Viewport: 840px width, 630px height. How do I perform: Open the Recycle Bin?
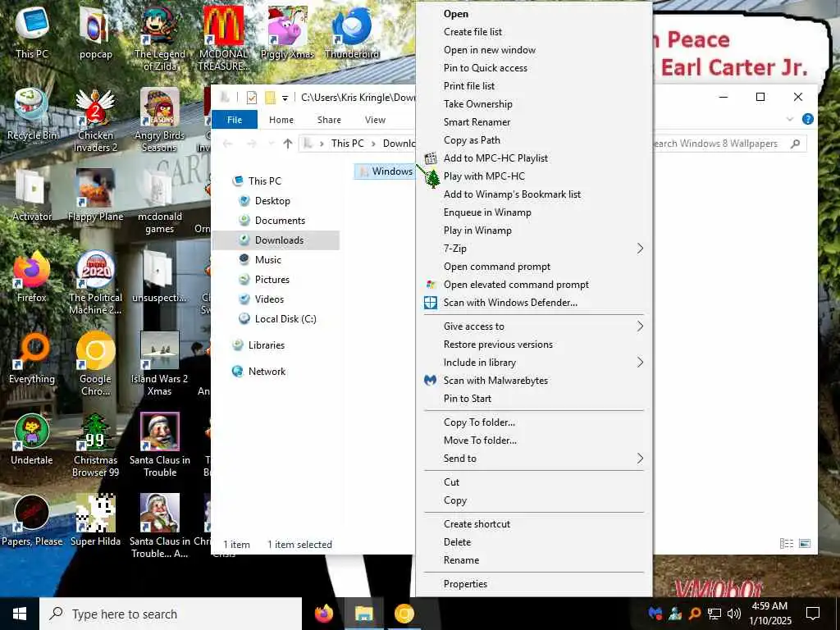pos(32,113)
